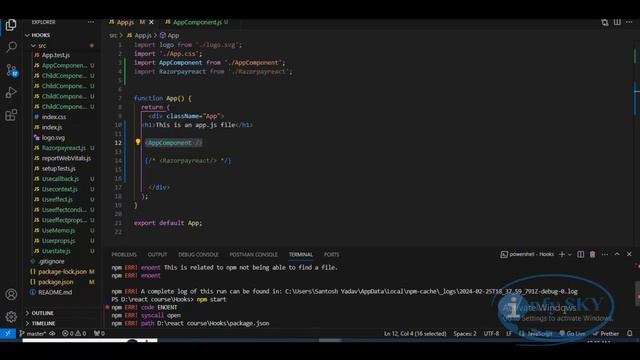This screenshot has width=640, height=360.
Task: Click the split editor right icon
Action: pyautogui.click(x=617, y=22)
